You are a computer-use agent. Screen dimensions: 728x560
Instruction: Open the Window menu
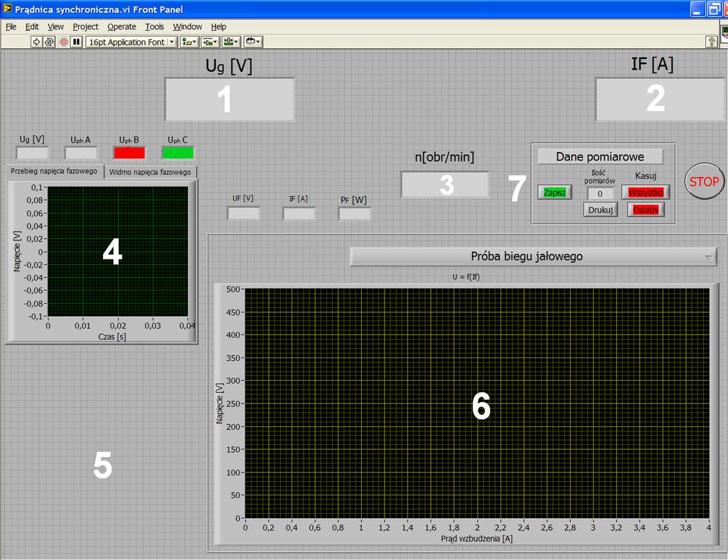click(x=187, y=26)
